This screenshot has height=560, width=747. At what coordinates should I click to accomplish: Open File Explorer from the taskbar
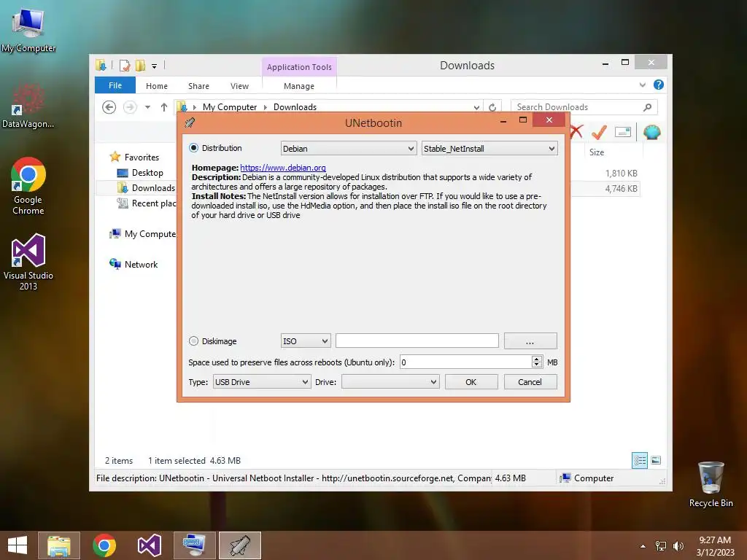coord(59,545)
